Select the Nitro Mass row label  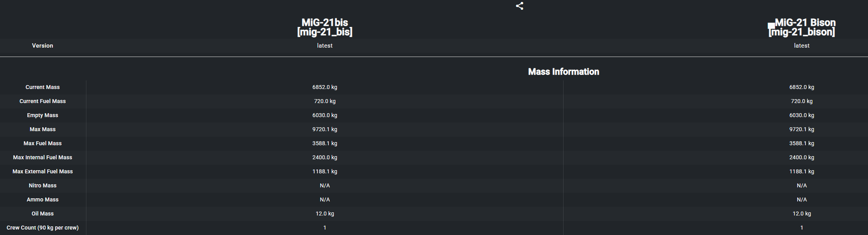(43, 185)
